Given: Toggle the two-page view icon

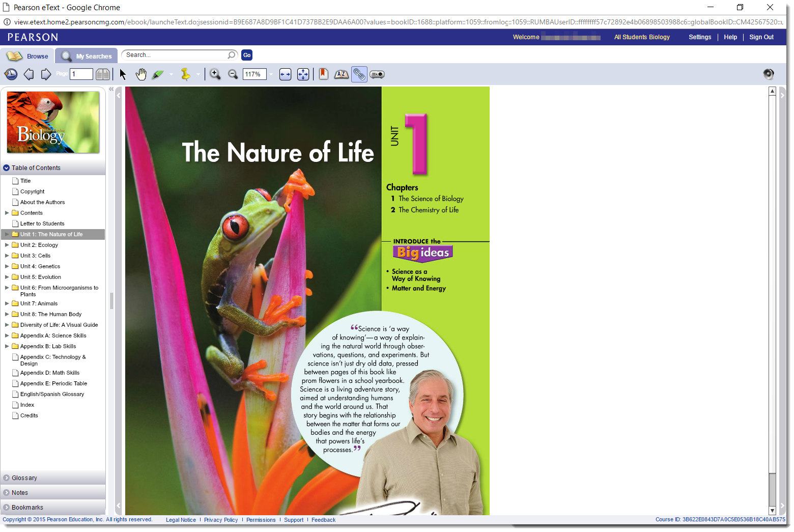Looking at the screenshot, I should (103, 74).
